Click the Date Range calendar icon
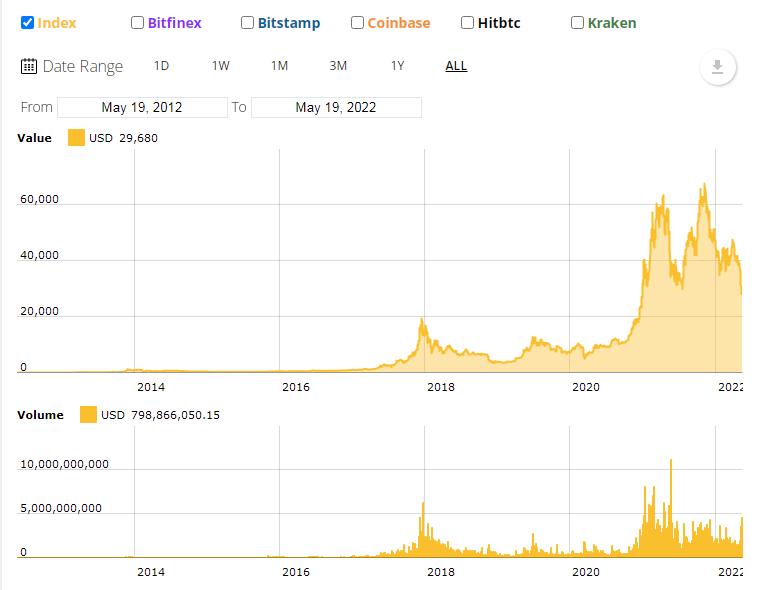The width and height of the screenshot is (757, 590). (x=29, y=66)
